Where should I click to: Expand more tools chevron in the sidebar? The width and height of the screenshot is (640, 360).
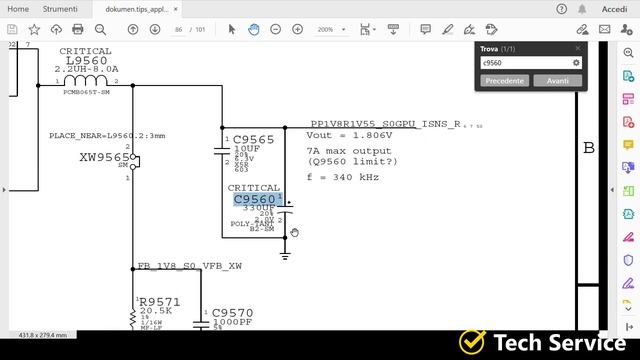628,309
